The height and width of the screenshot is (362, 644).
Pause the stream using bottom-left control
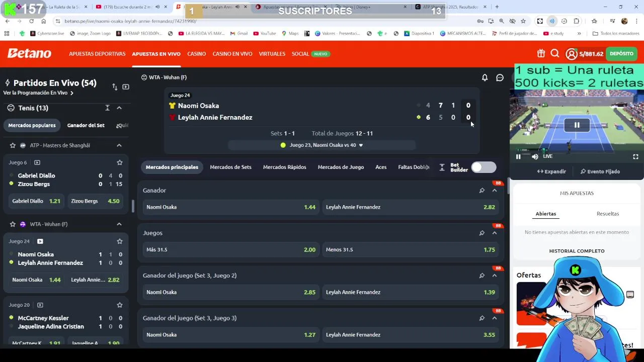(x=518, y=157)
